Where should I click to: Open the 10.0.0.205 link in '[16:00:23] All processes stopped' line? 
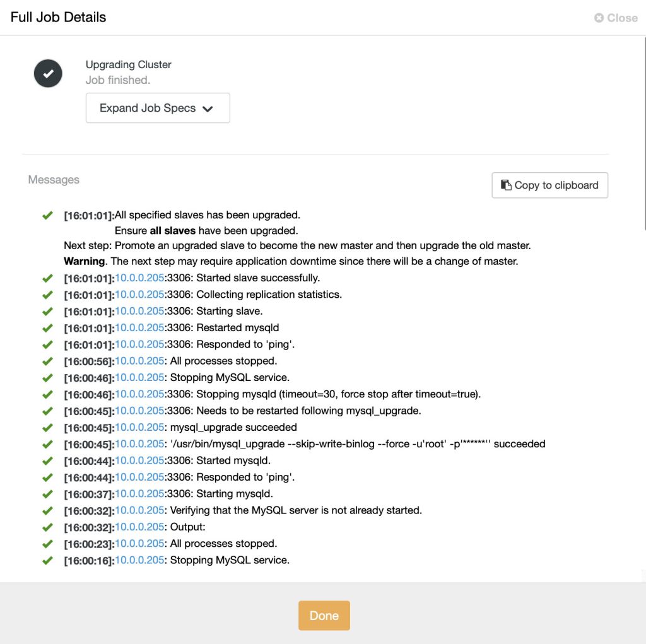[139, 544]
